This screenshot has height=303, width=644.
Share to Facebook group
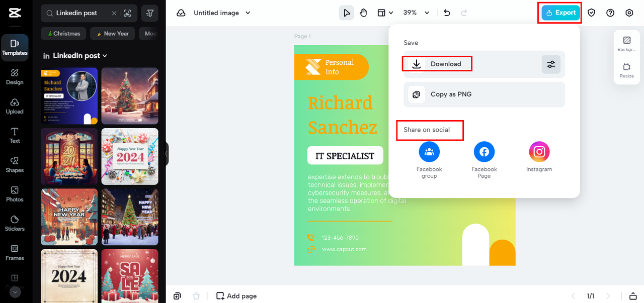pos(429,160)
